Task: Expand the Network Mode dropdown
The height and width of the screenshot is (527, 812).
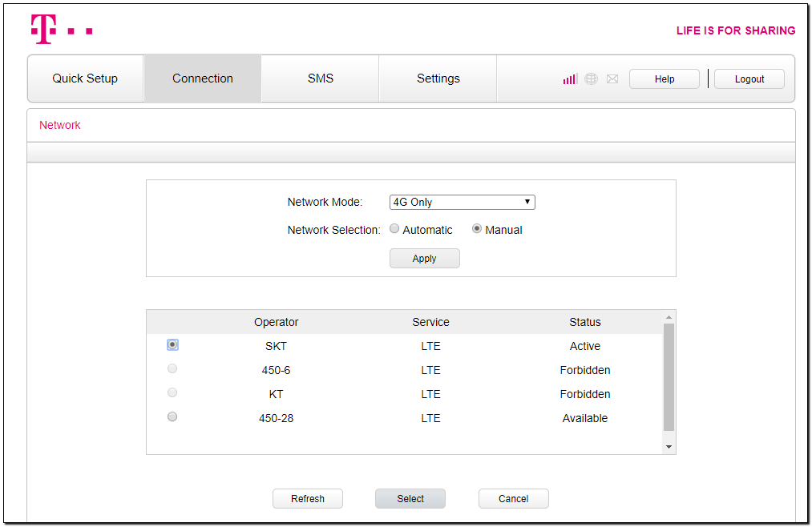Action: pos(462,202)
